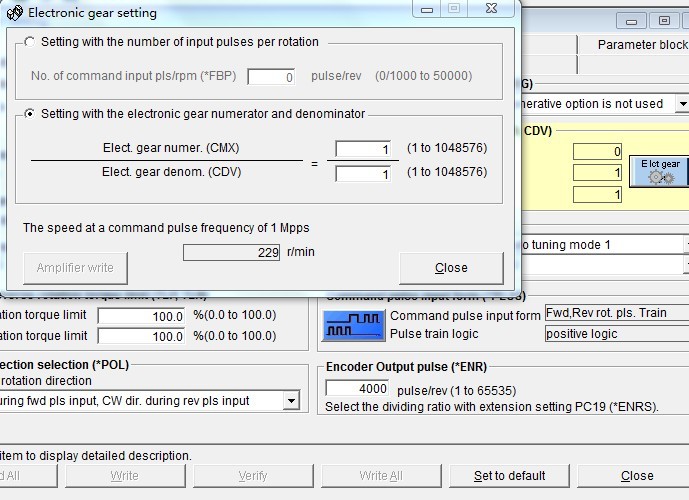Click the Set to default button
Image resolution: width=689 pixels, height=500 pixels.
[x=509, y=476]
